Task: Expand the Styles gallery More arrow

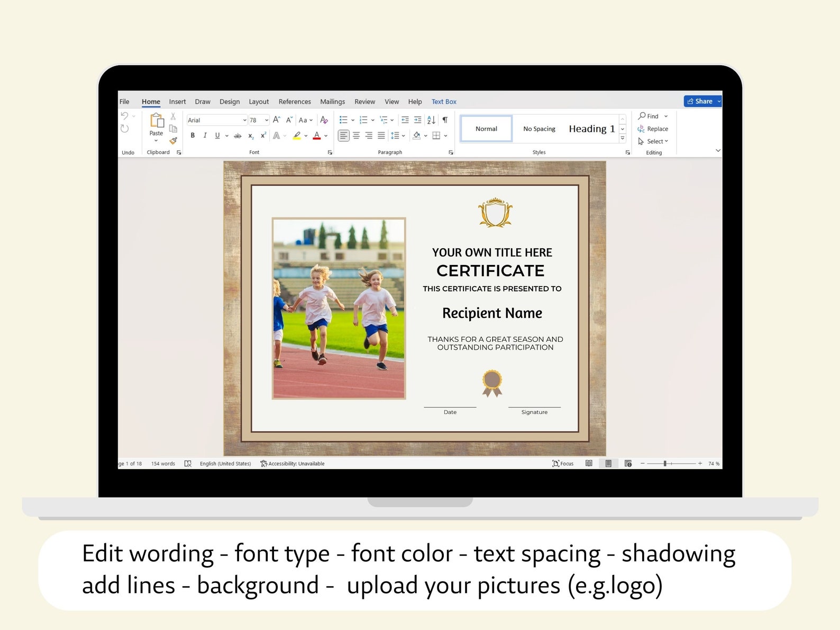Action: (623, 138)
